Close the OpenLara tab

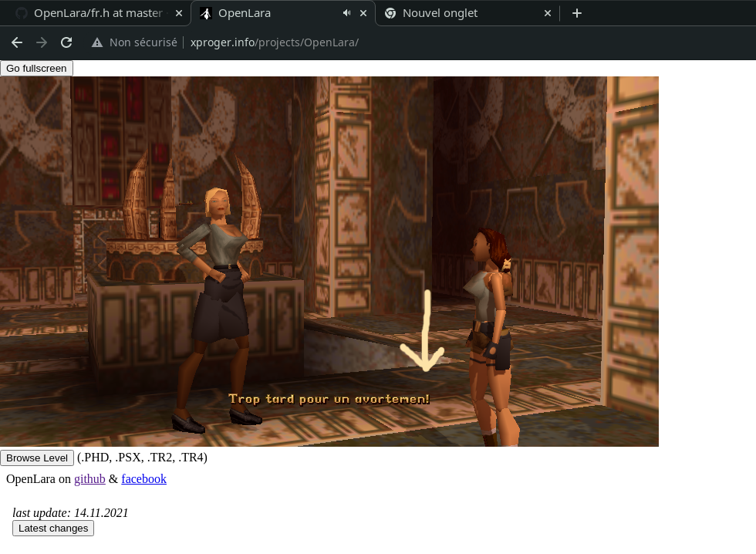point(363,13)
